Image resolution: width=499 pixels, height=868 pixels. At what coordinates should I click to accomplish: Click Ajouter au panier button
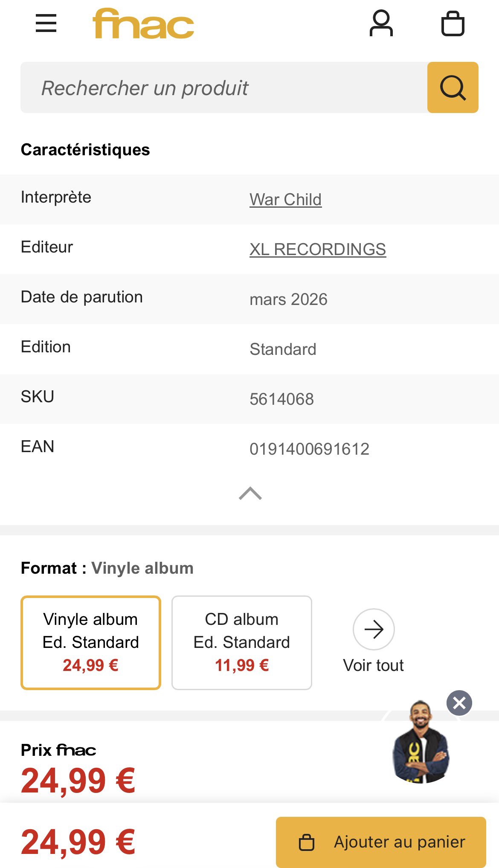(381, 842)
